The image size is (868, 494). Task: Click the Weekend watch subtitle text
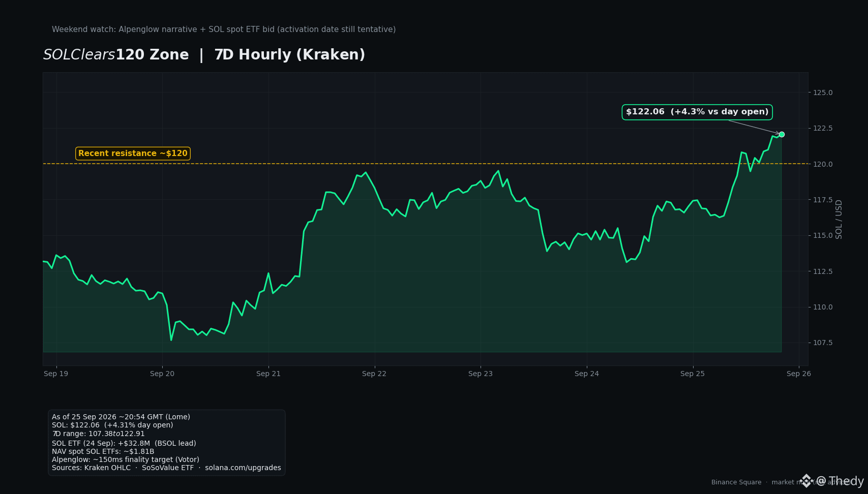pyautogui.click(x=224, y=29)
